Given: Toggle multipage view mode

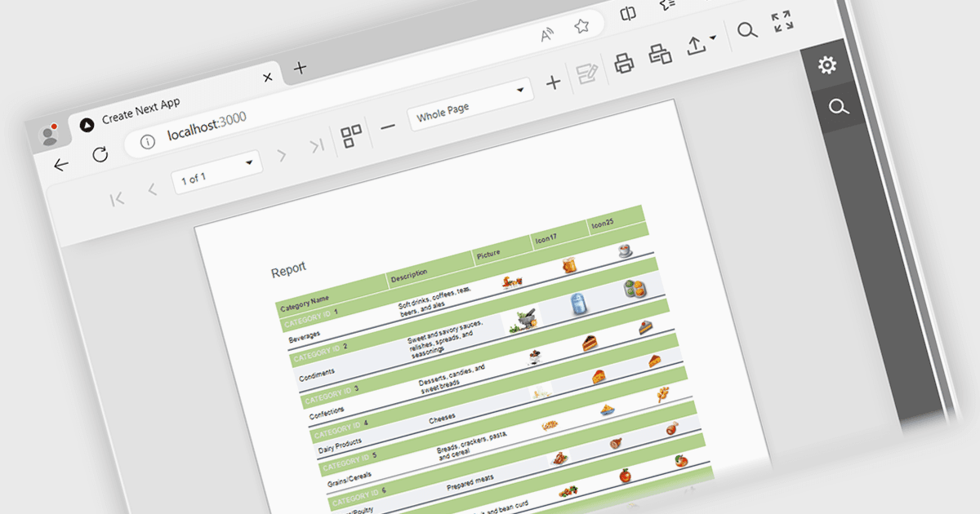Looking at the screenshot, I should (352, 136).
